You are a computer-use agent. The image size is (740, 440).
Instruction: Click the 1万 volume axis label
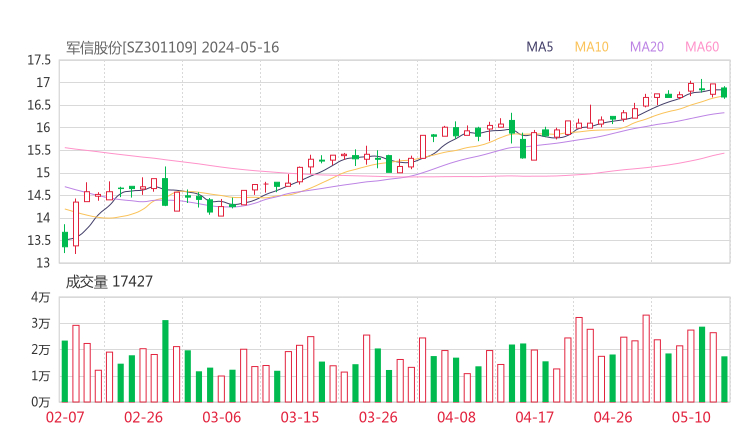[41, 376]
